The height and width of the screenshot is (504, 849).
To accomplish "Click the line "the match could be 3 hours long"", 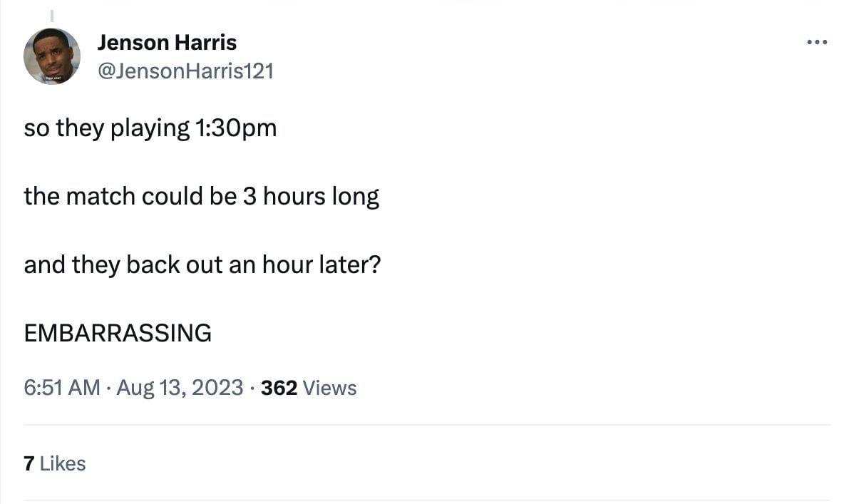I will click(x=201, y=196).
